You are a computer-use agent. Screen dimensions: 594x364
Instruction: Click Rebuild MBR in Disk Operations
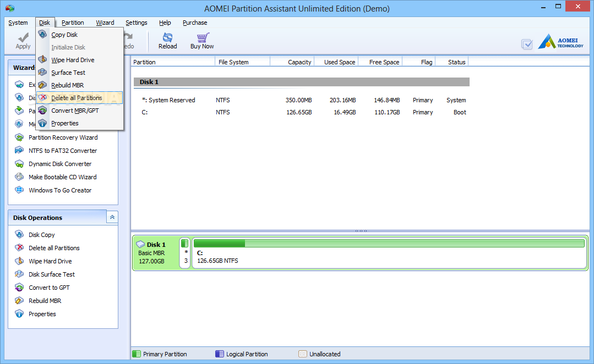click(45, 301)
